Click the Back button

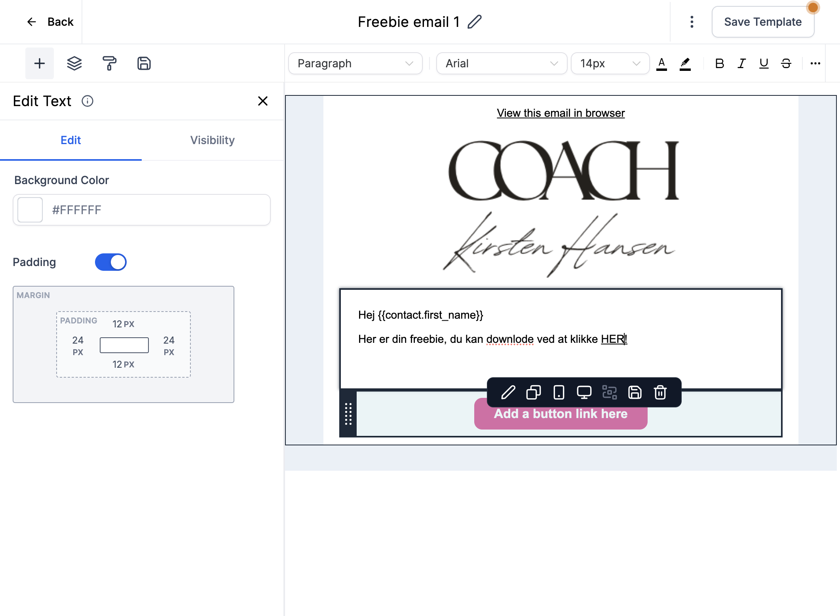(x=50, y=22)
